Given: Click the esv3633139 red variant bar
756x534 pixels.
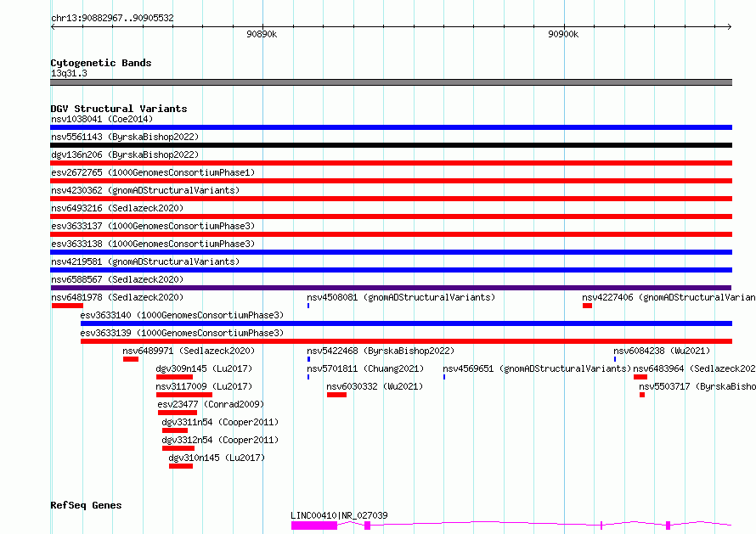Looking at the screenshot, I should click(x=406, y=341).
